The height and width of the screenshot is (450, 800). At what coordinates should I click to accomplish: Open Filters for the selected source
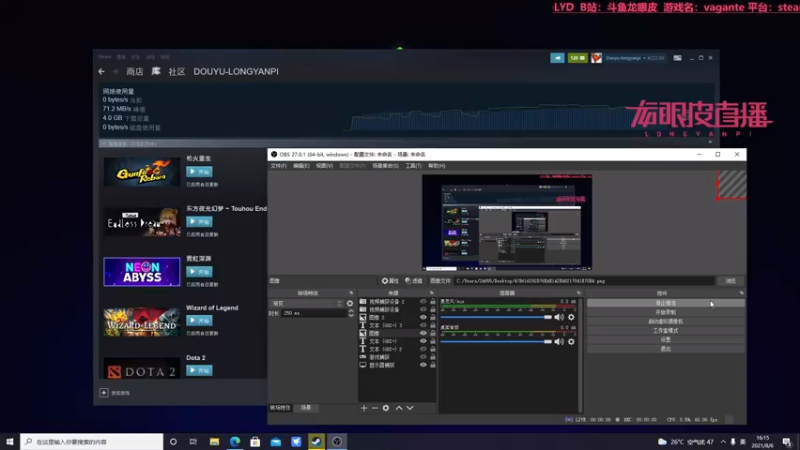(x=414, y=281)
